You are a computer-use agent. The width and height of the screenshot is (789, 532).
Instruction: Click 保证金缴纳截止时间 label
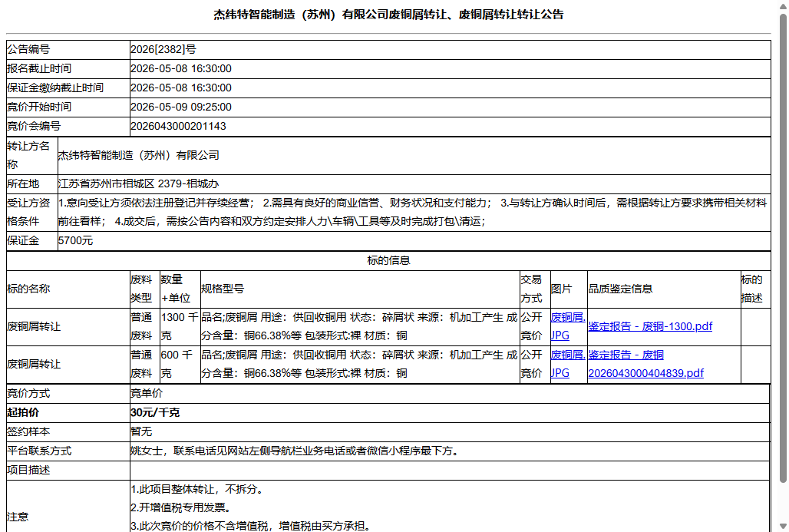[x=55, y=88]
